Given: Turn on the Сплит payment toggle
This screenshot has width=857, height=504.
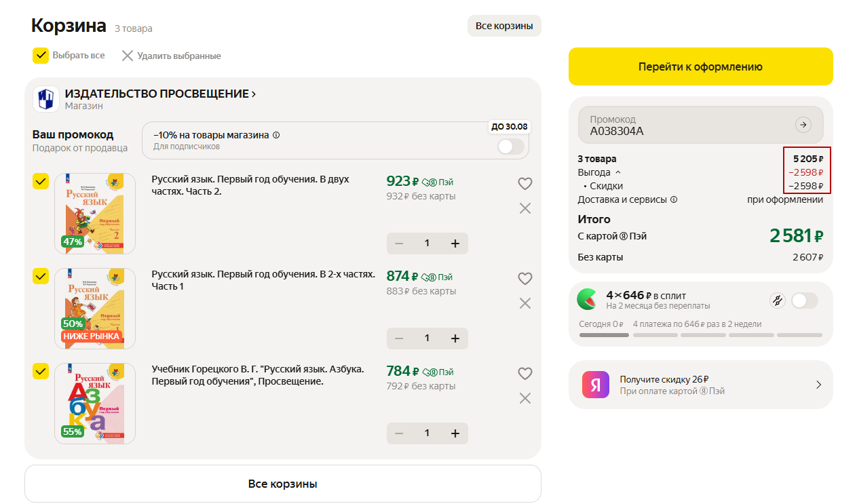Looking at the screenshot, I should (804, 301).
